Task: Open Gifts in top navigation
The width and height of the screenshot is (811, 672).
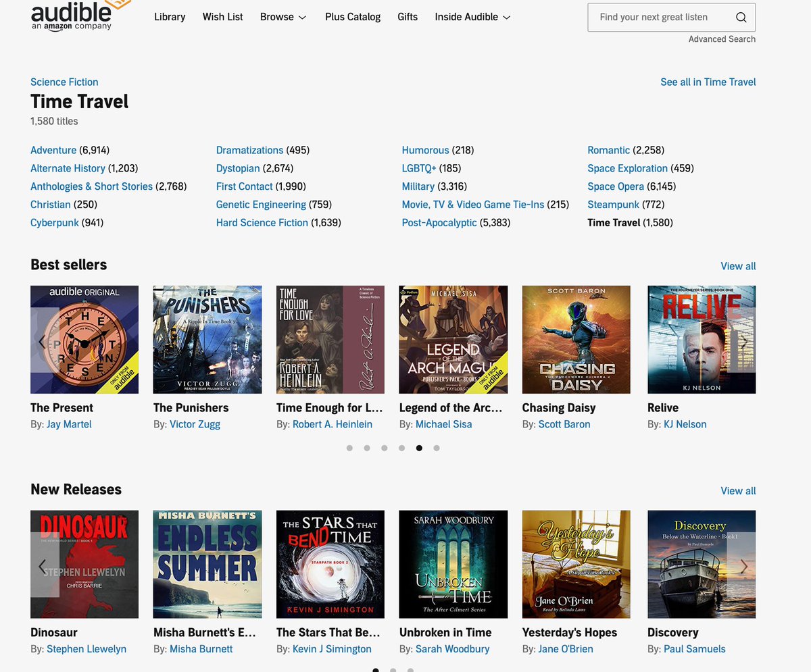Action: [x=408, y=17]
